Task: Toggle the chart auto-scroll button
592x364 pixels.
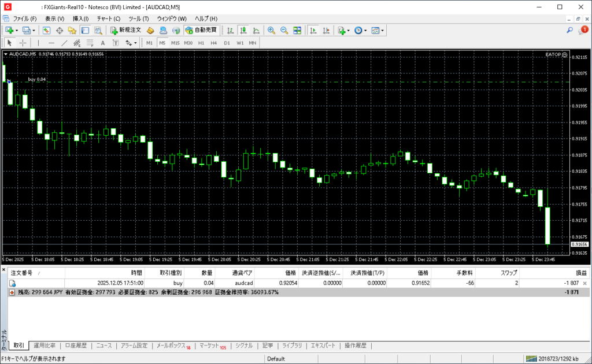Action: (313, 30)
